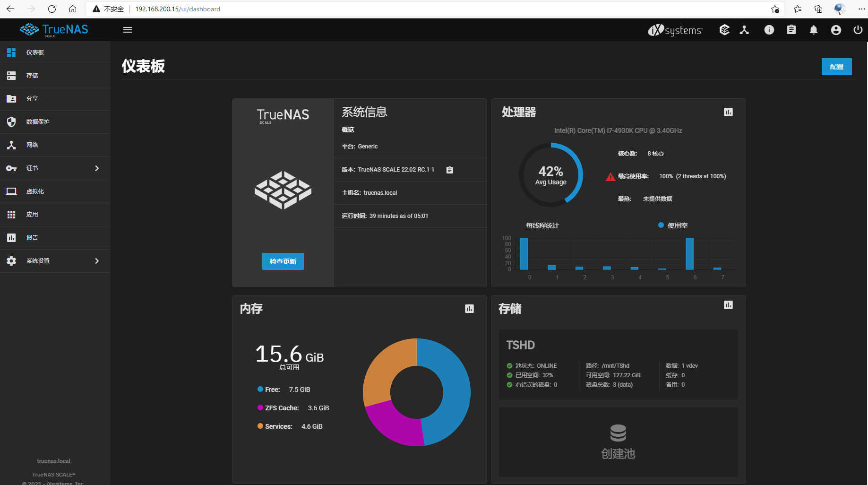Viewport: 868px width, 485px height.
Task: Click thread 6 bar in CPU chart
Action: 689,254
